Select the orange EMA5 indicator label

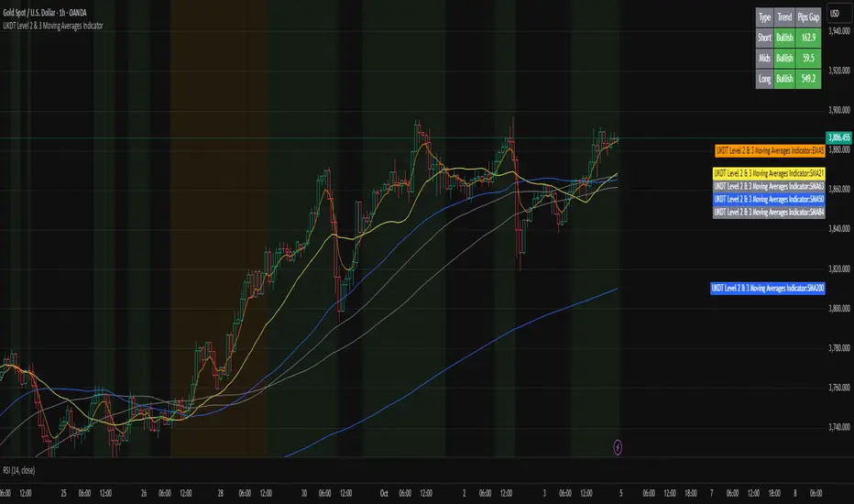[770, 150]
